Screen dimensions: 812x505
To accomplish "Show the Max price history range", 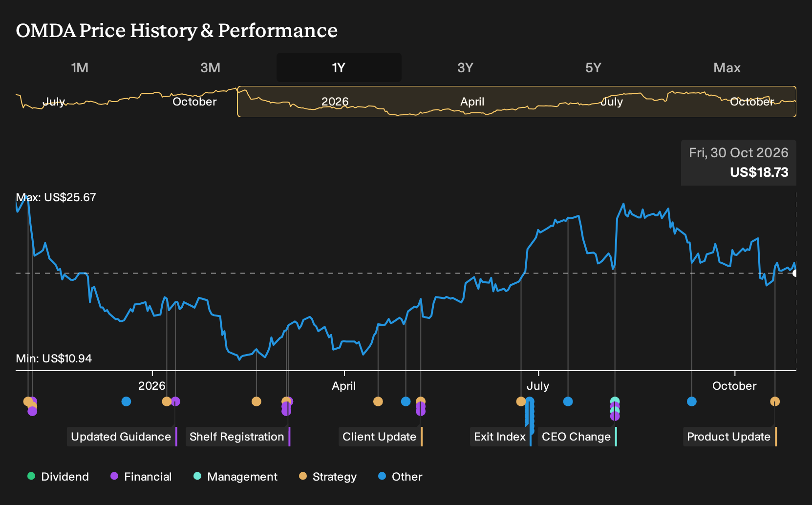I will [x=727, y=67].
